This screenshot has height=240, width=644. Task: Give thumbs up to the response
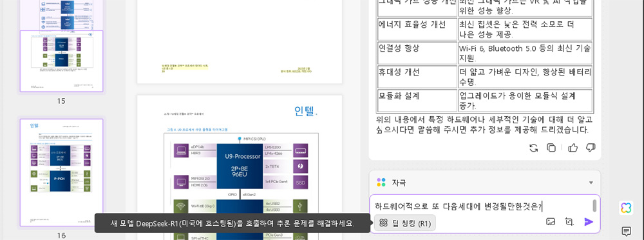[573, 148]
